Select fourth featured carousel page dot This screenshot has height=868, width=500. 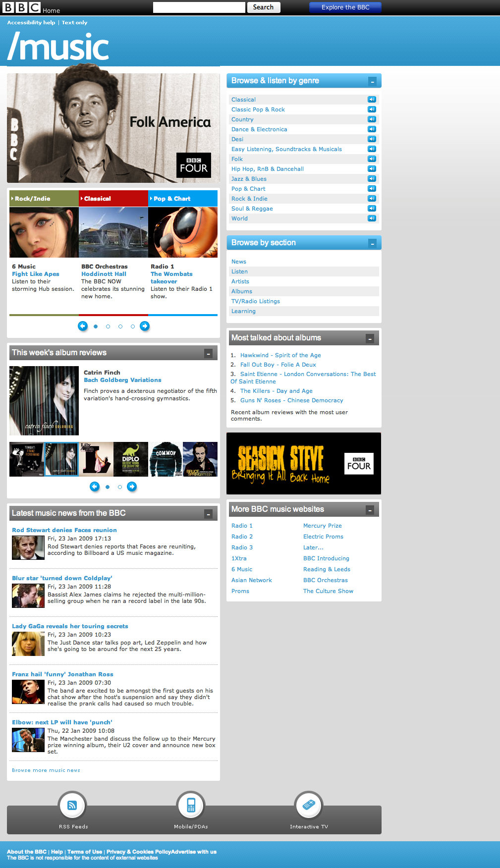pos(133,326)
